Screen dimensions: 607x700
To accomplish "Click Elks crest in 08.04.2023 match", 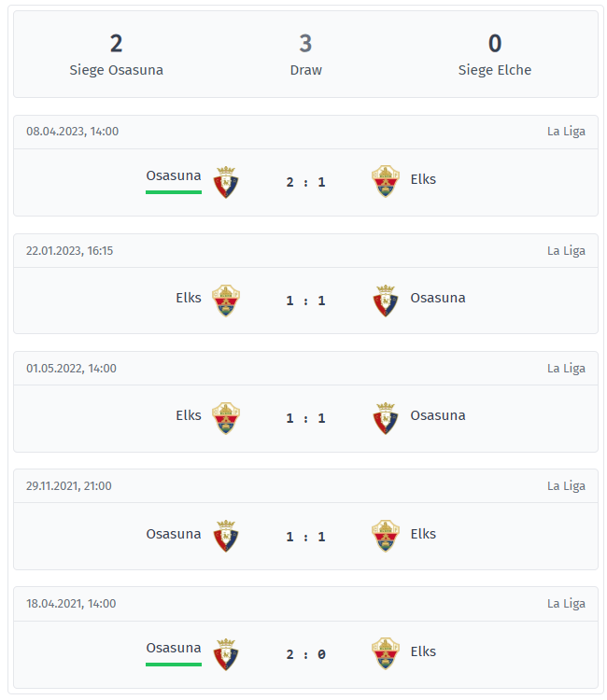I will (386, 181).
